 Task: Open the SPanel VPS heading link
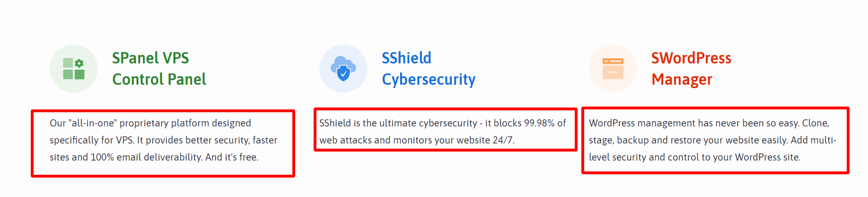(150, 58)
